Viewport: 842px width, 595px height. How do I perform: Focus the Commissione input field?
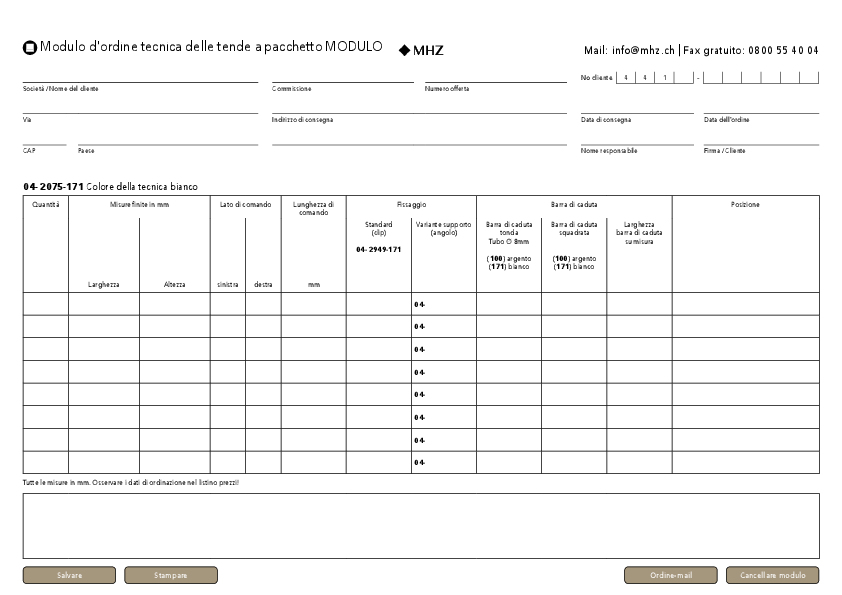342,76
